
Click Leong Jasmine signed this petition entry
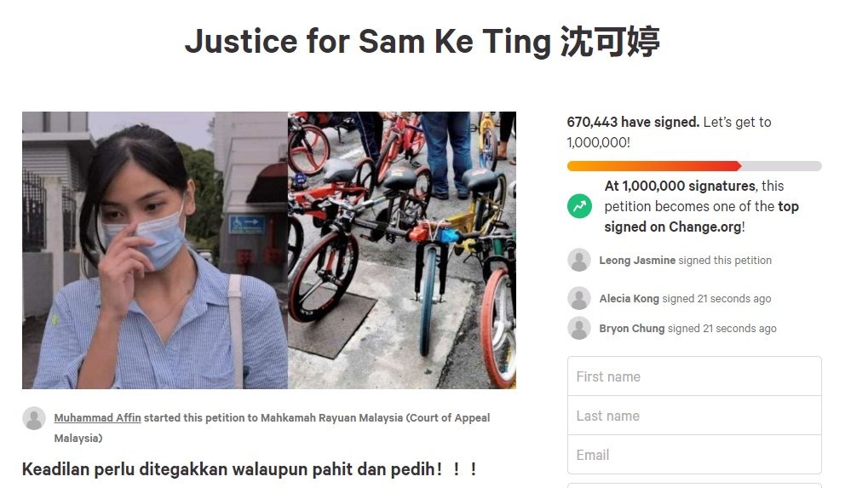(686, 260)
